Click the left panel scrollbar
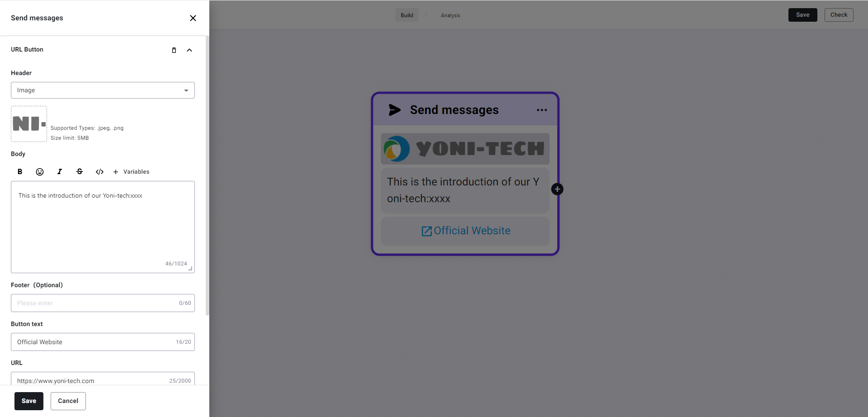 click(208, 175)
